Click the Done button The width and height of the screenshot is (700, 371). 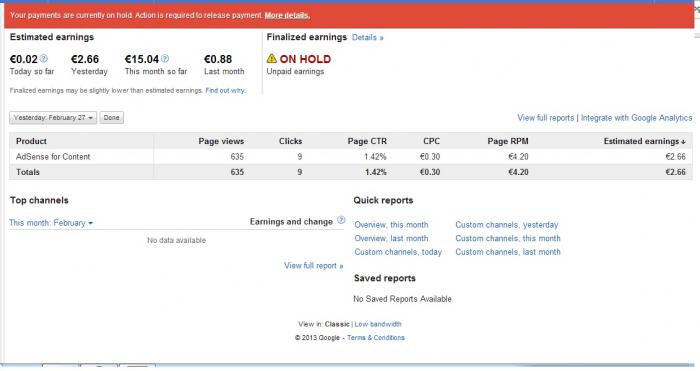point(112,117)
